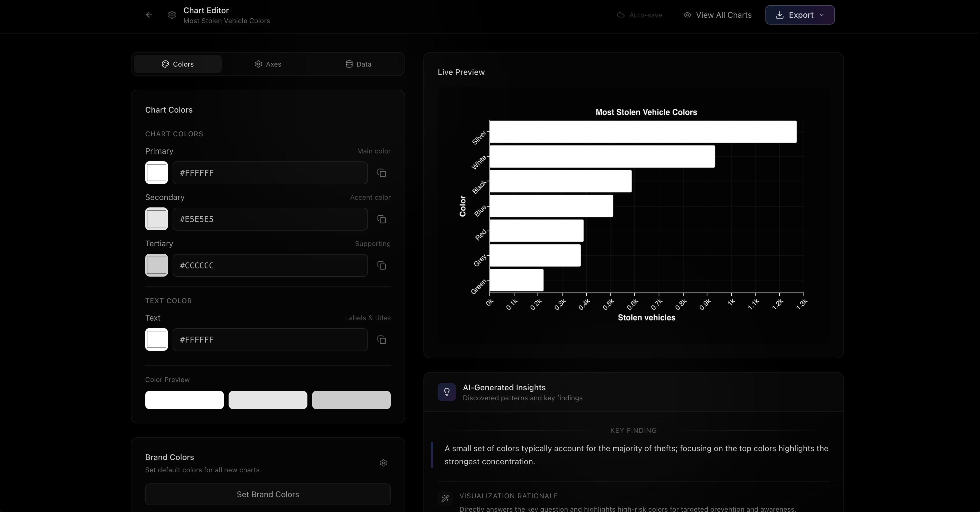The height and width of the screenshot is (512, 980).
Task: Toggle the Auto-save option
Action: coord(639,15)
